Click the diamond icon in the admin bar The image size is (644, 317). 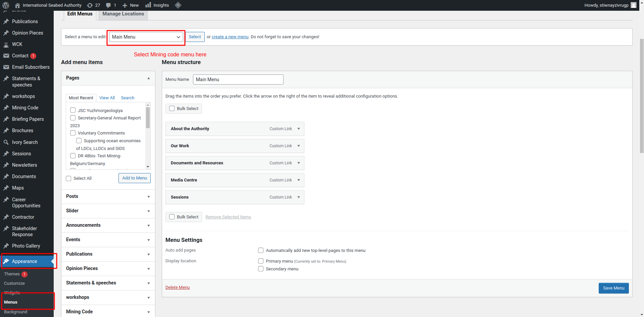(178, 5)
